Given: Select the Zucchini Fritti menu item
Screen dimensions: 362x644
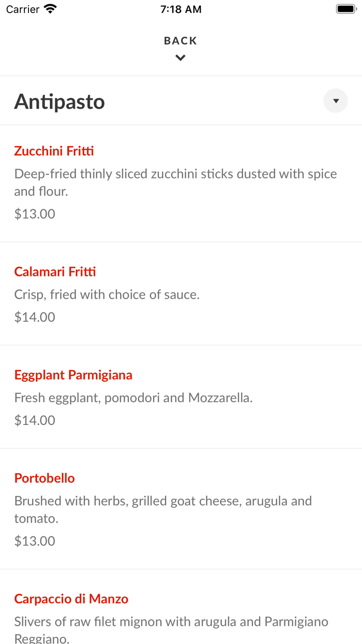Looking at the screenshot, I should [54, 151].
